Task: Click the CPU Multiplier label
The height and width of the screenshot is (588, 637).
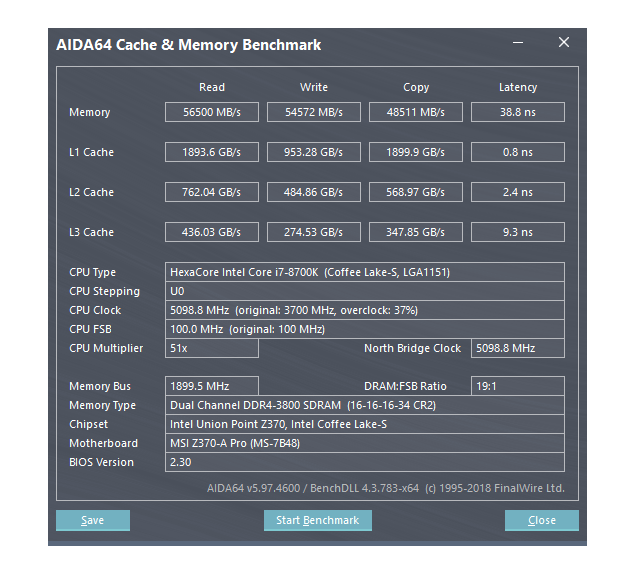Action: pyautogui.click(x=106, y=348)
